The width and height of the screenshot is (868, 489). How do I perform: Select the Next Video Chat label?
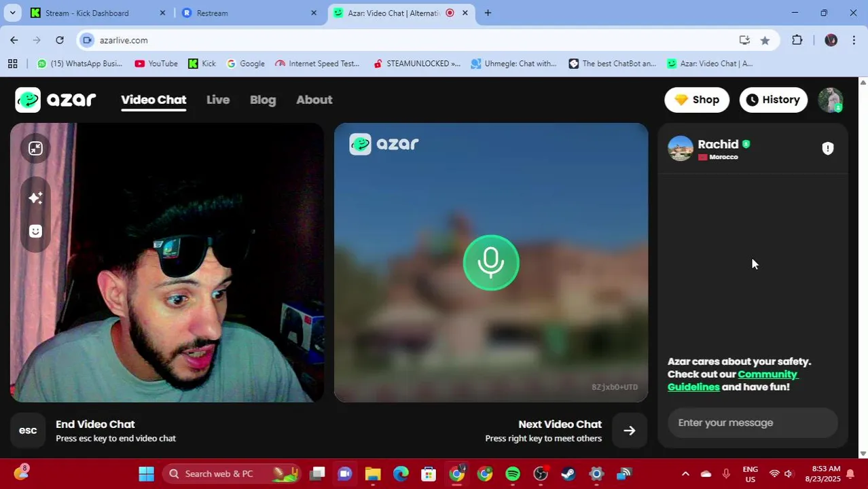pos(560,424)
